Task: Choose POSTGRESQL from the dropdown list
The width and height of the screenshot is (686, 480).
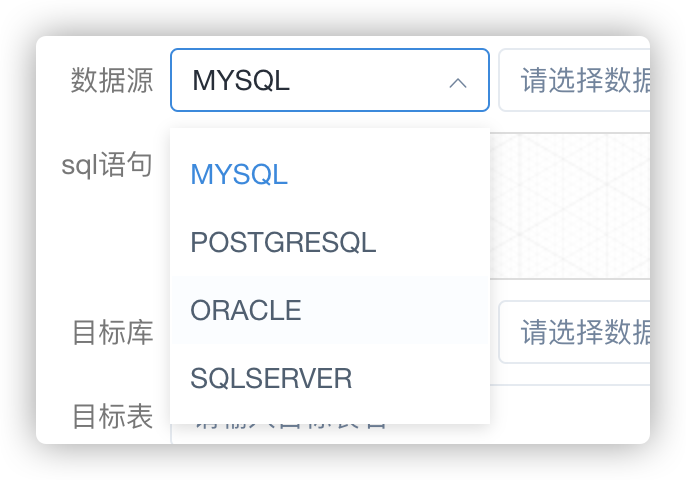Action: pos(330,242)
